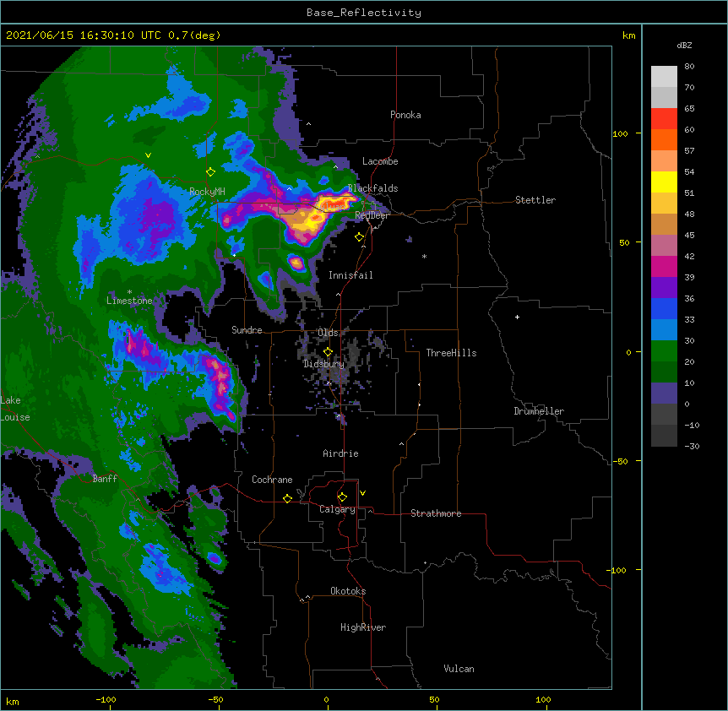Click the RockyMH label
728x711 pixels.
point(207,191)
